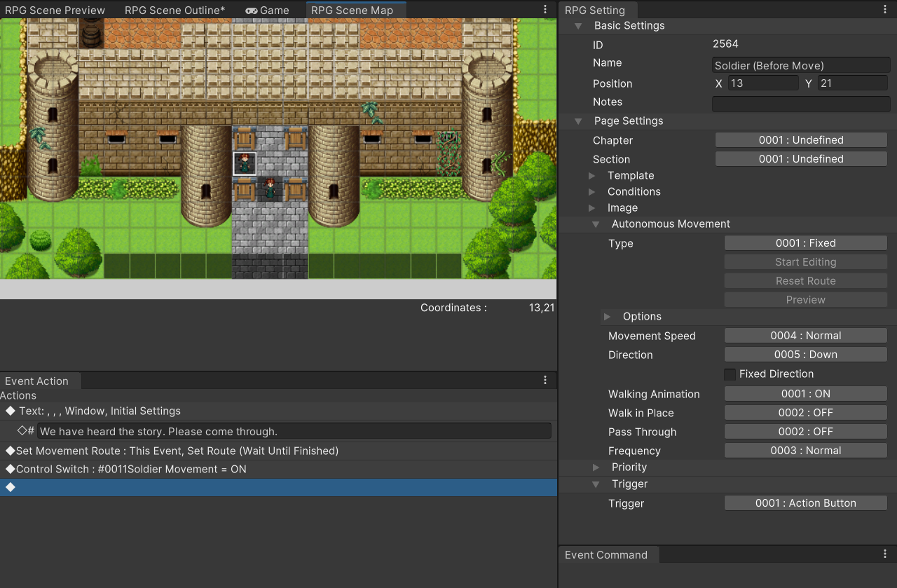Screen dimensions: 897x588
Task: Open the Trigger dropdown showing Action Button
Action: pyautogui.click(x=805, y=503)
